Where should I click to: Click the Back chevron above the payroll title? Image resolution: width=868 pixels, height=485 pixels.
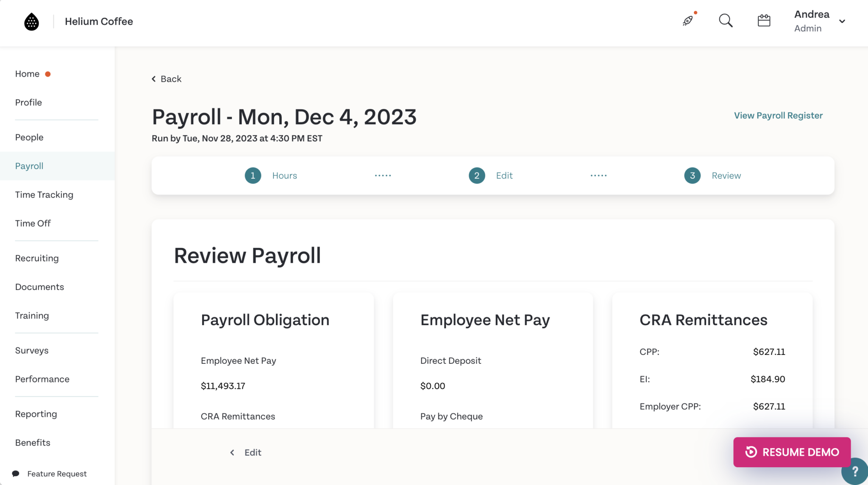[153, 78]
